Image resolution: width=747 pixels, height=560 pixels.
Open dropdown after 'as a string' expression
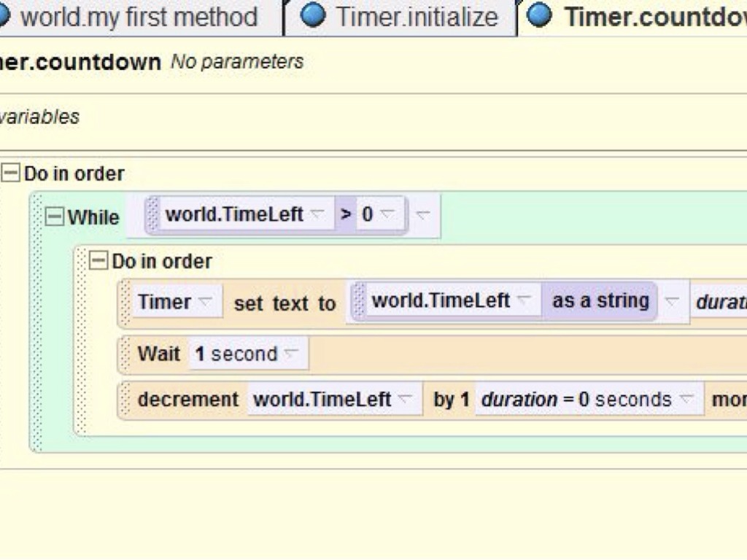point(673,301)
